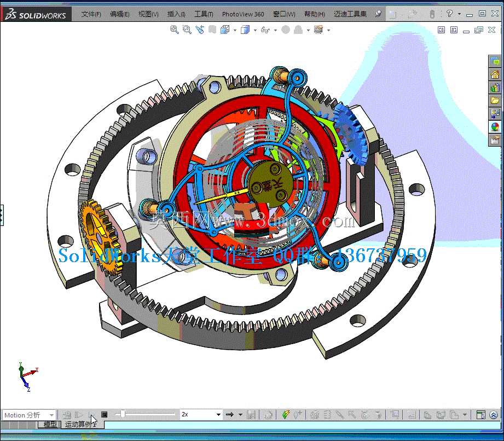
Task: Click the collapse MotionManager chevron icon
Action: 494,415
